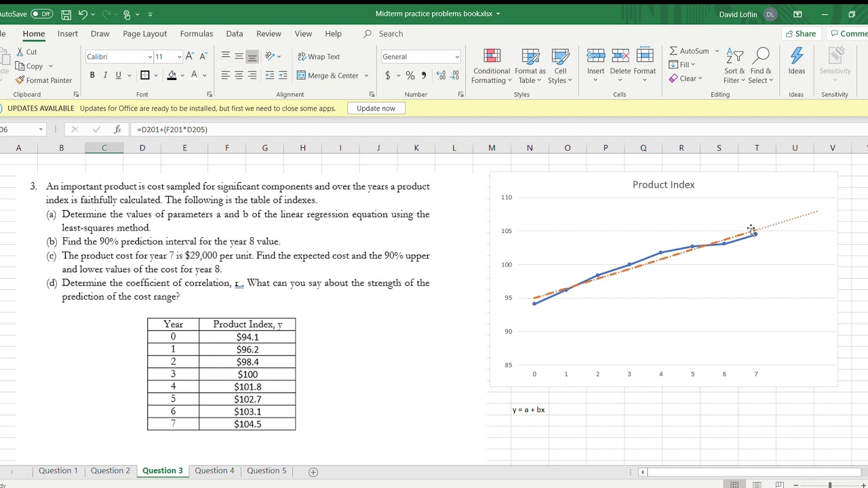Open Format as Table gallery
This screenshot has width=868, height=488.
coord(530,66)
